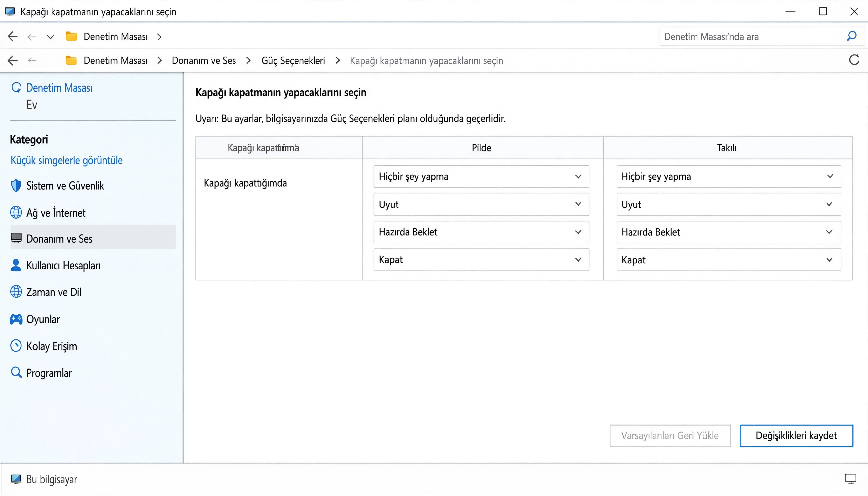Expand chevron after the 'Güç Seçenekleri' breadcrumb
This screenshot has height=496, width=868.
(x=338, y=60)
